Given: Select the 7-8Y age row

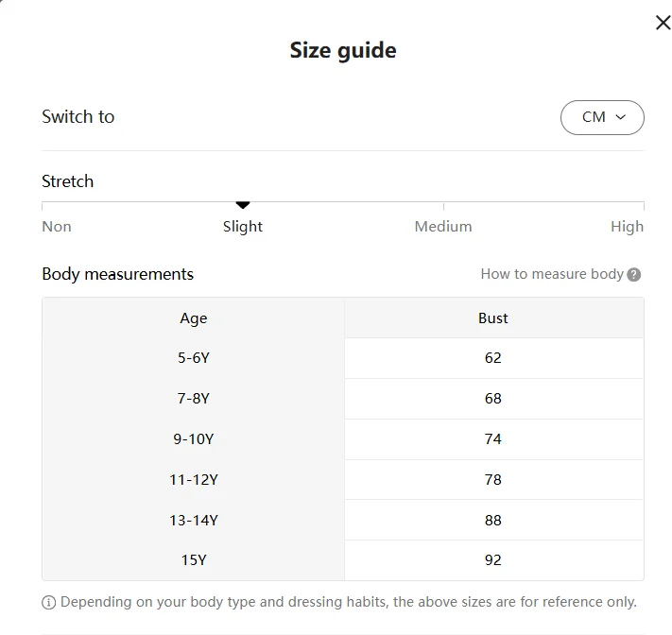Looking at the screenshot, I should pos(194,399).
